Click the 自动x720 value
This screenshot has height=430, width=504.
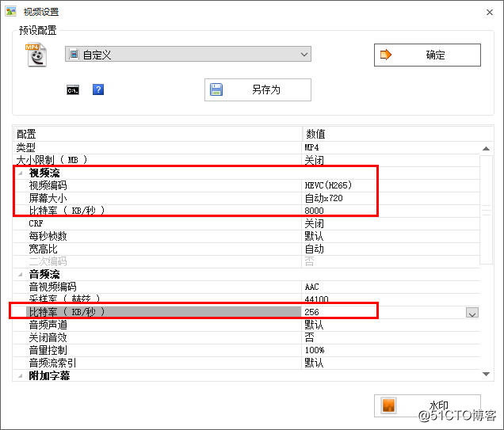tap(323, 198)
